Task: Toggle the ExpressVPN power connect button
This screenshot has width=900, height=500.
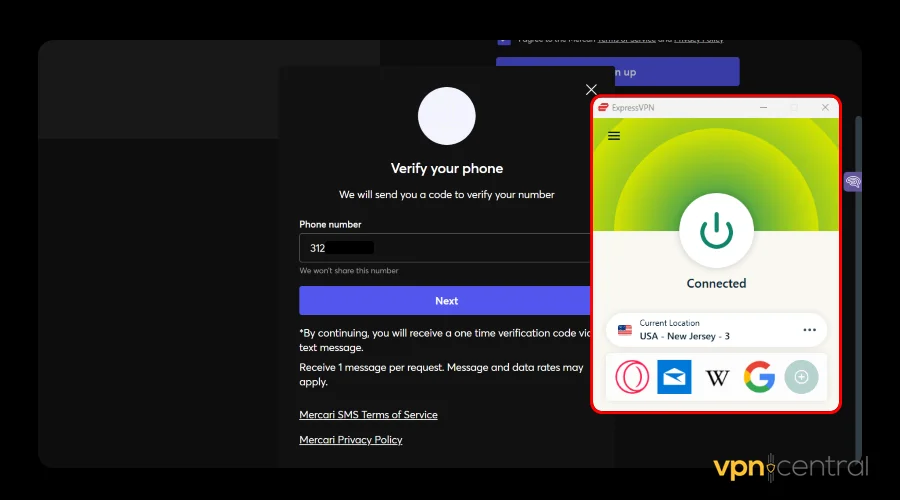Action: click(x=716, y=230)
